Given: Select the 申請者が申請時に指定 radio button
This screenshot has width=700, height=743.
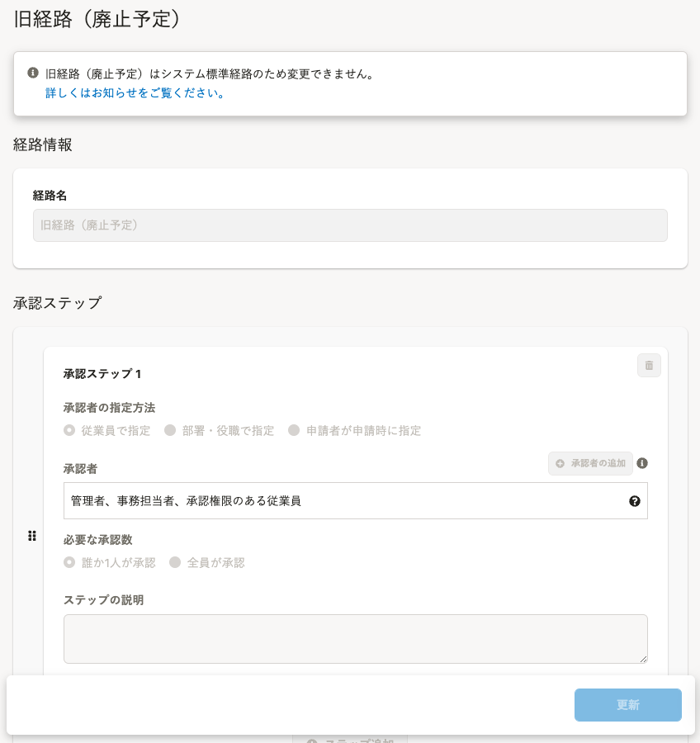Looking at the screenshot, I should pyautogui.click(x=294, y=430).
